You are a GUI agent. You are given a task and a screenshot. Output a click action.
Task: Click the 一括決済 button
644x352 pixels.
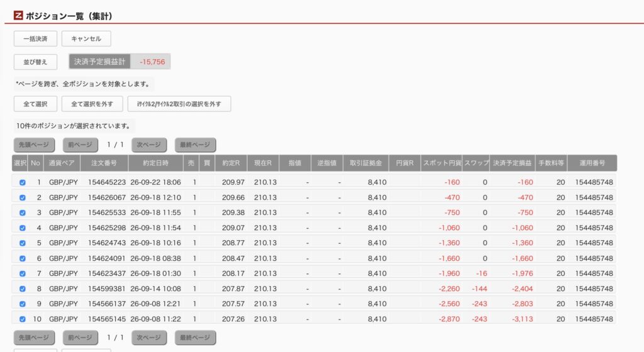pyautogui.click(x=35, y=38)
